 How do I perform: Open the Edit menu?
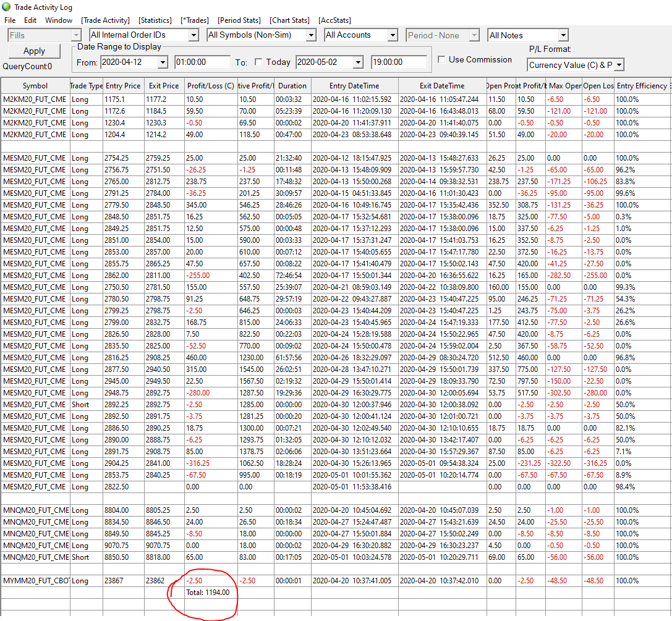pos(30,20)
